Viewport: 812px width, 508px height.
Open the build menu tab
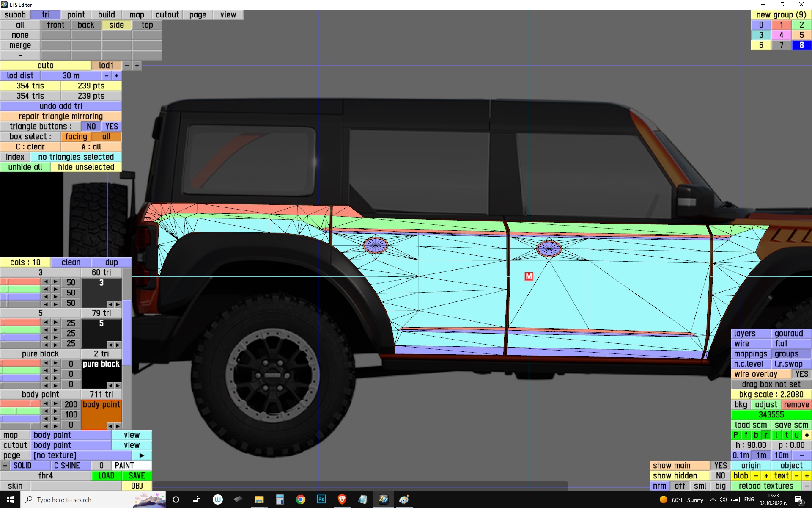(x=106, y=15)
